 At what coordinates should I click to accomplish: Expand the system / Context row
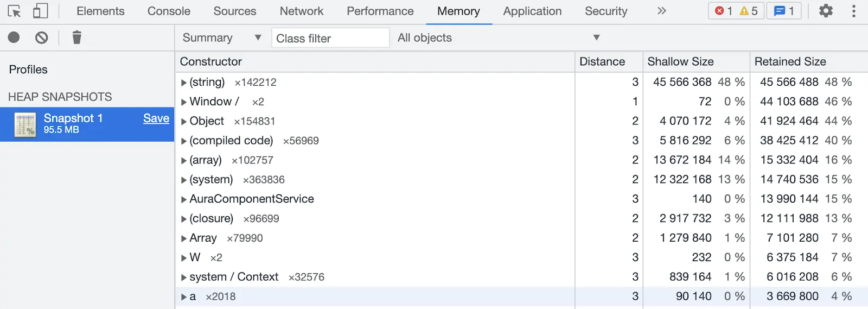click(184, 278)
